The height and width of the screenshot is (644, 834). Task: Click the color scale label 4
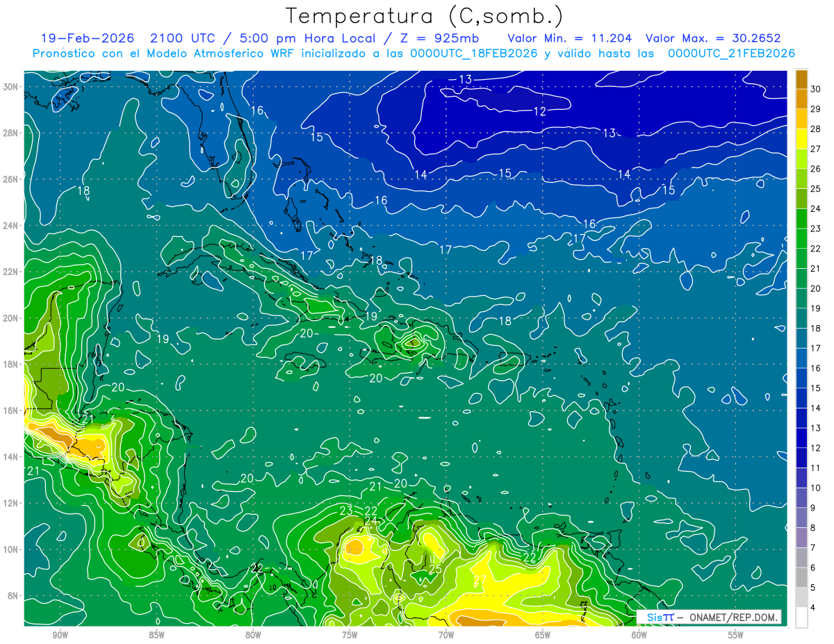click(814, 609)
